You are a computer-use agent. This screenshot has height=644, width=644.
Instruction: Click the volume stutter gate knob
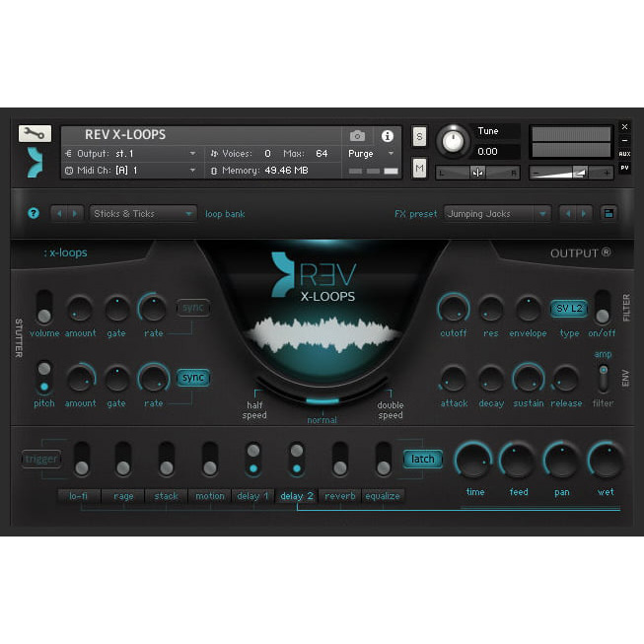pos(117,309)
